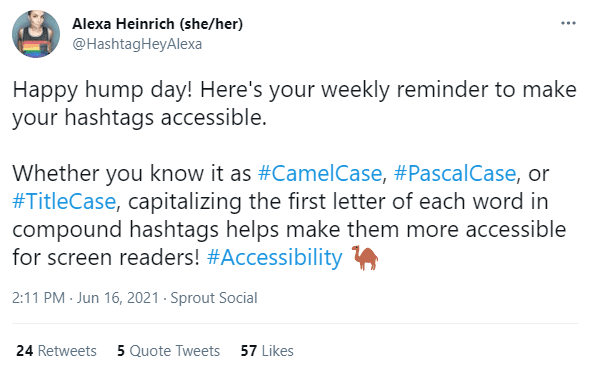This screenshot has height=373, width=591.
Task: Click the camel emoji in the tweet
Action: [x=364, y=258]
